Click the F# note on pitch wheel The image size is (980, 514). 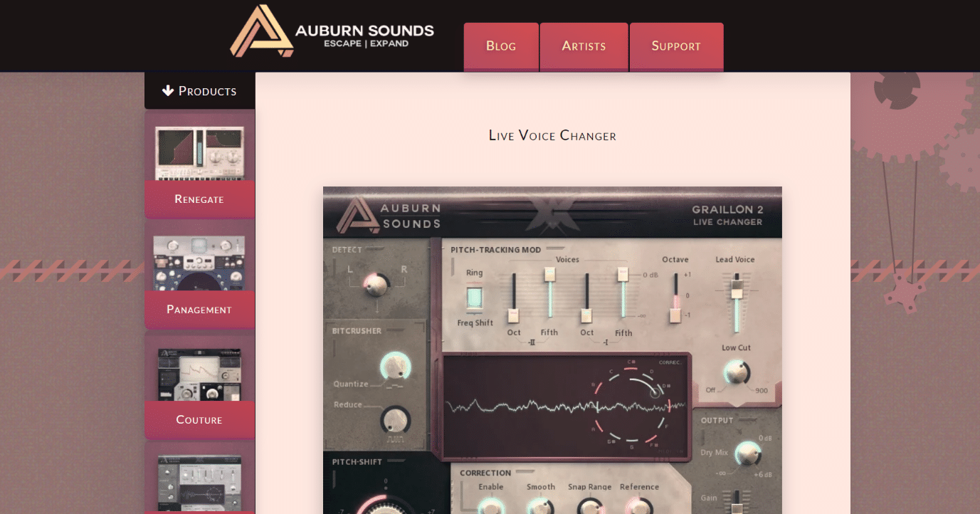pyautogui.click(x=653, y=444)
